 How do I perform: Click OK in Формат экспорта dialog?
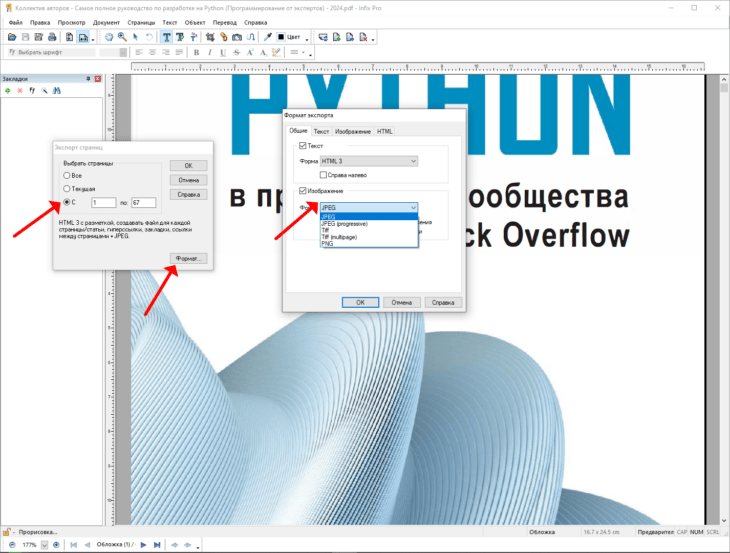tap(360, 303)
